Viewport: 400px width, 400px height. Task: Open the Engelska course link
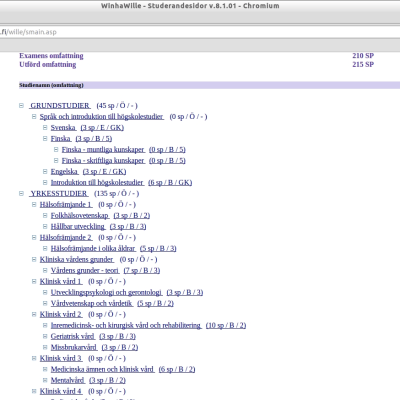(x=64, y=172)
